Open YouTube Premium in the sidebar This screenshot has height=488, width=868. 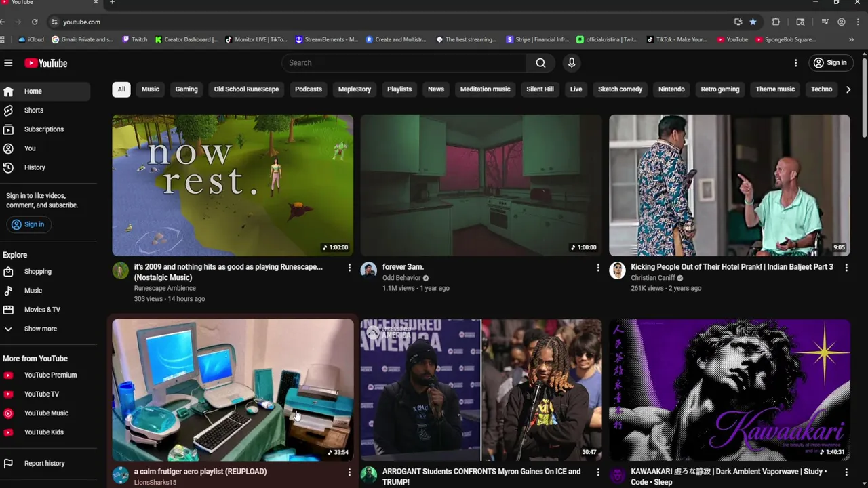(x=45, y=375)
